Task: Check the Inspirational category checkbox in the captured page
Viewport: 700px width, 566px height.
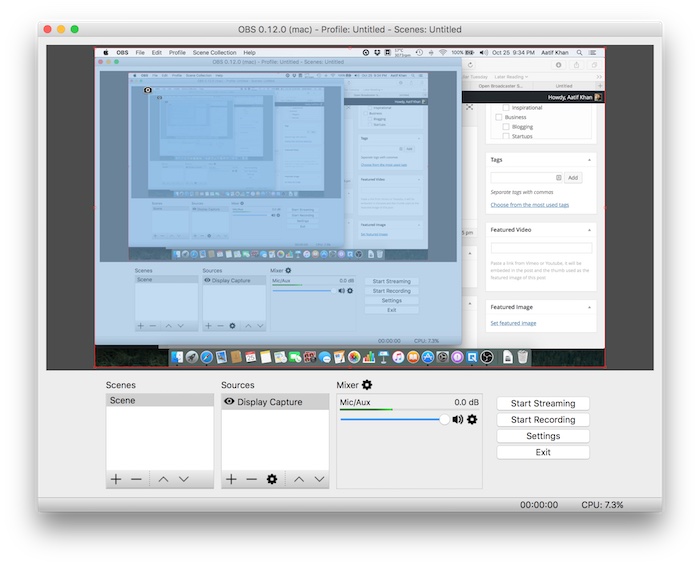Action: click(x=506, y=108)
